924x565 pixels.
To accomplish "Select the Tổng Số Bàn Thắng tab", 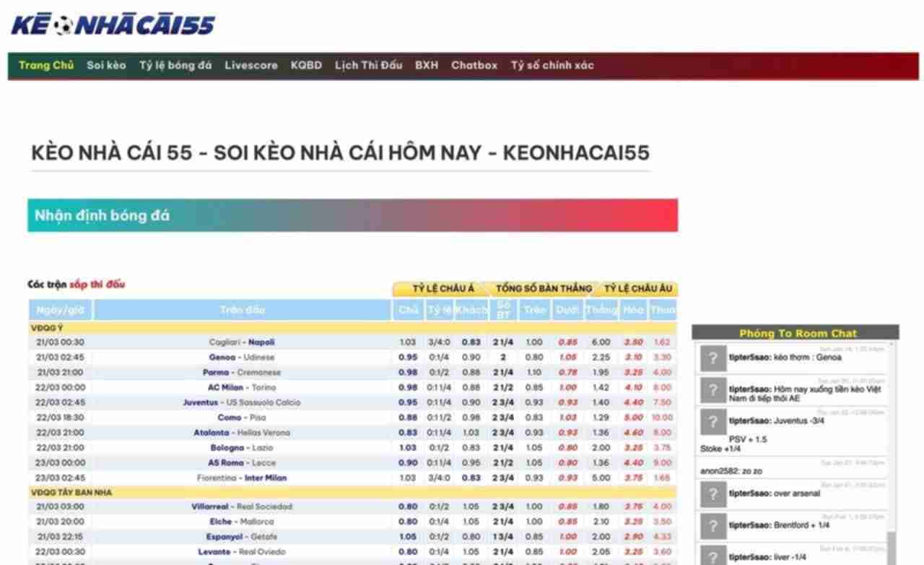I will click(x=543, y=288).
